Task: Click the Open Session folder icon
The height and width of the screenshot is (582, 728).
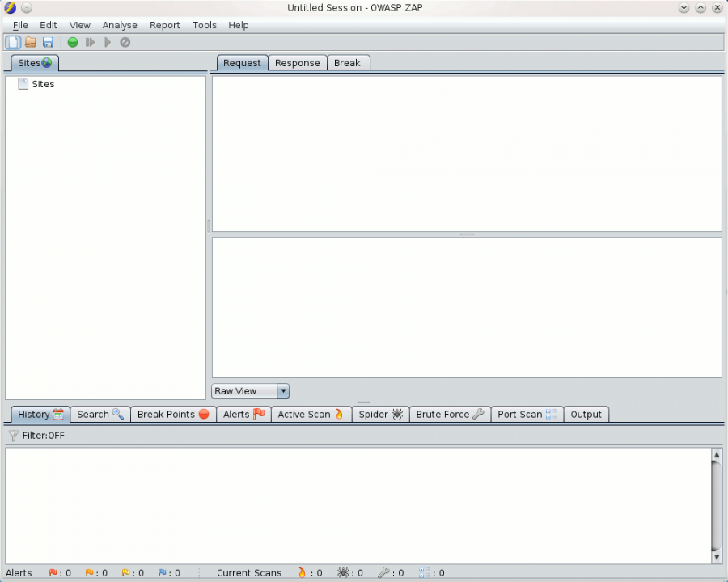Action: pos(31,42)
